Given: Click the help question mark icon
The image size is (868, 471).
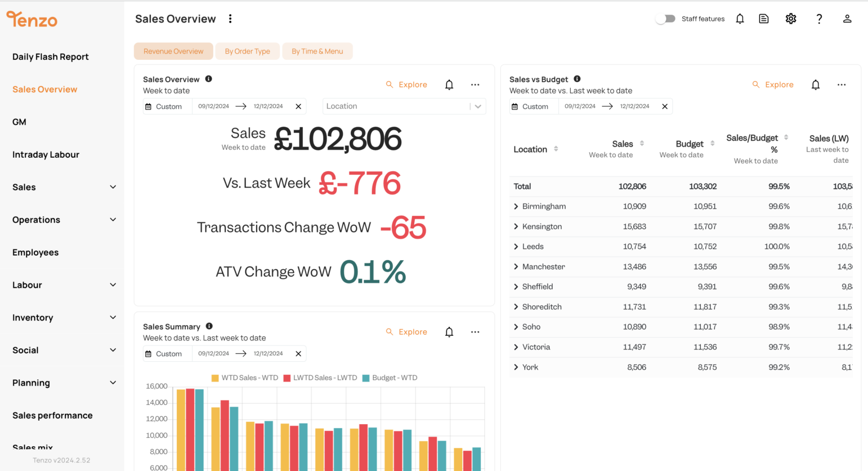Looking at the screenshot, I should [819, 19].
